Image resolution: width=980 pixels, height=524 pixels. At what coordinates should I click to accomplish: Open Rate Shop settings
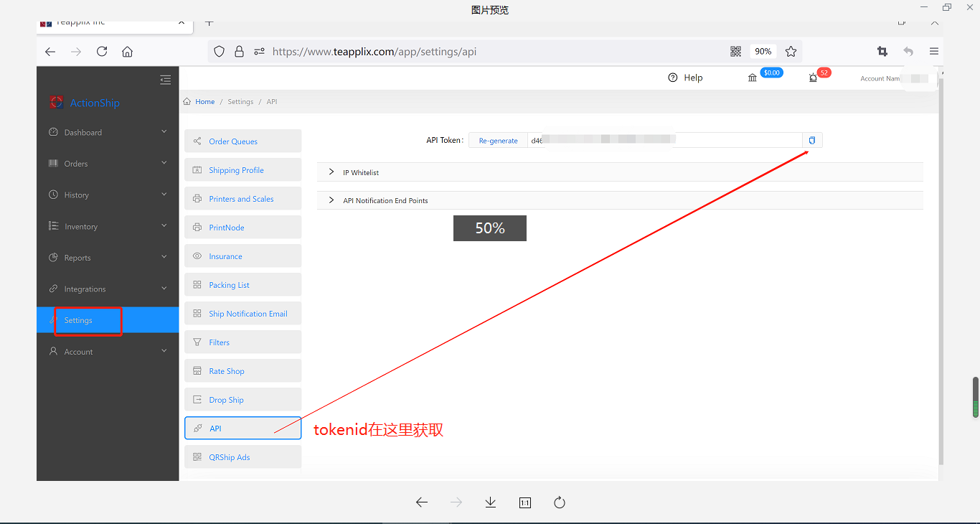tap(242, 371)
